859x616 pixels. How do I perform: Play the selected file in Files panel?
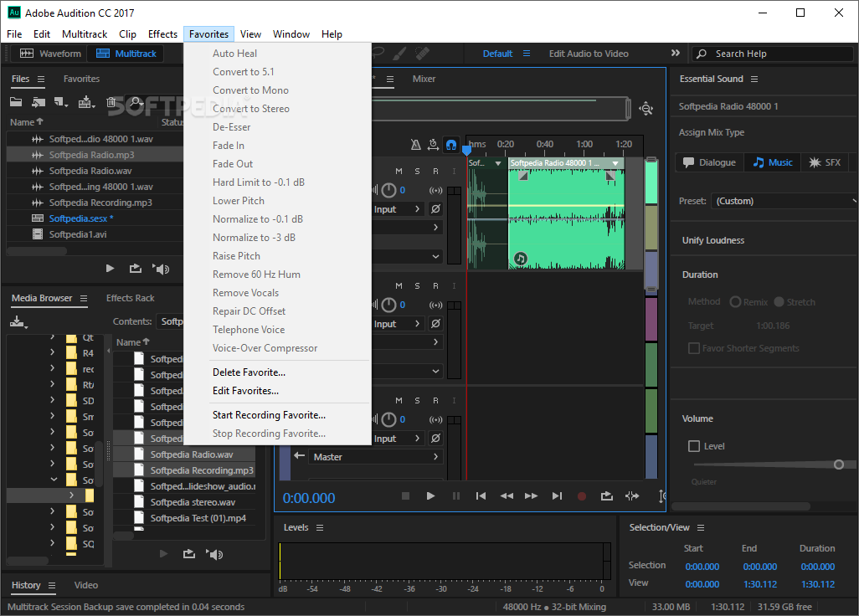pos(111,269)
